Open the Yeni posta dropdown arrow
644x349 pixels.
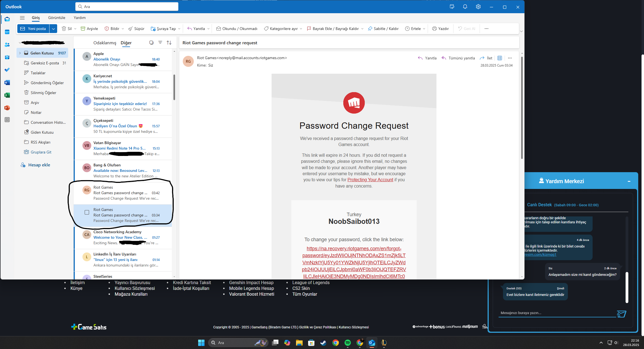[53, 29]
